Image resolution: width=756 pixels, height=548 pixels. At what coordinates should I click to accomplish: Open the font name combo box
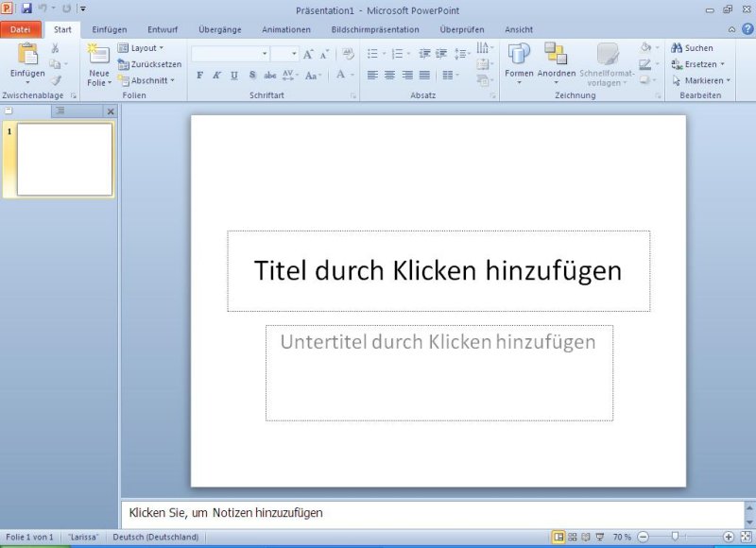click(x=230, y=54)
